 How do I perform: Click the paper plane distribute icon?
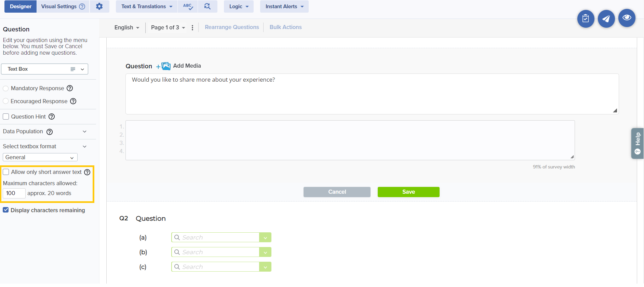coord(606,18)
